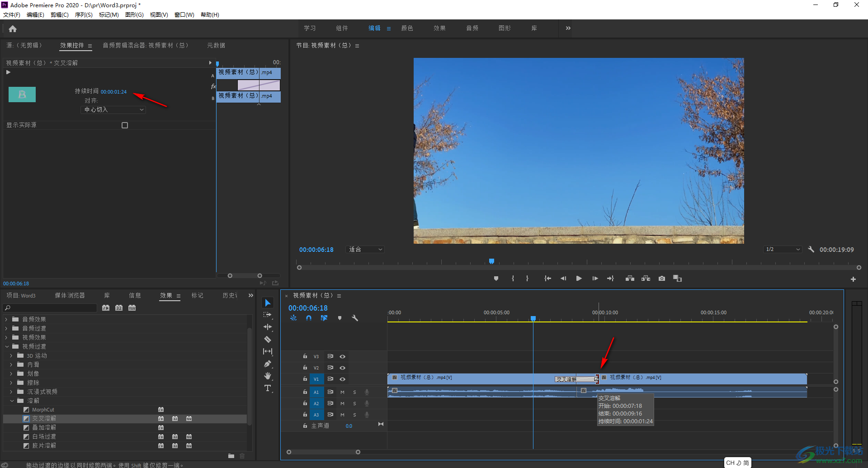Screen dimensions: 868x468
Task: Click Export Frame camera icon
Action: 662,279
